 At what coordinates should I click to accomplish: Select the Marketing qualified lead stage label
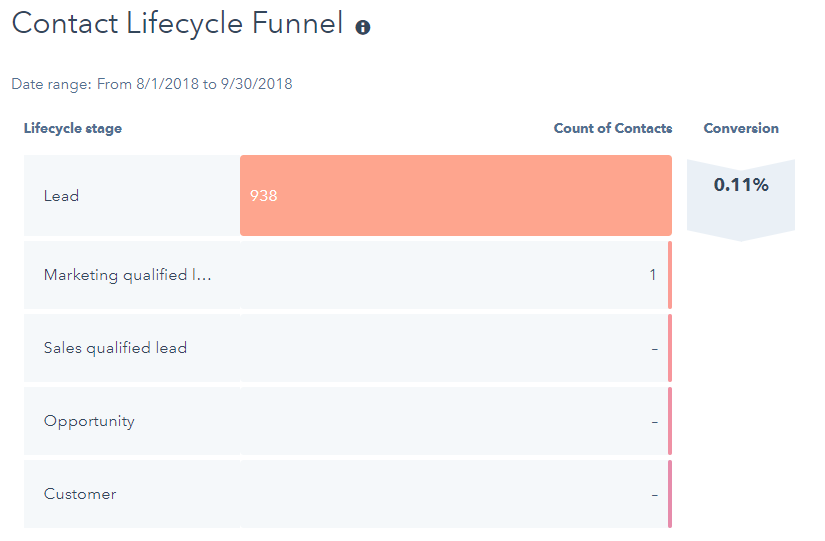128,275
